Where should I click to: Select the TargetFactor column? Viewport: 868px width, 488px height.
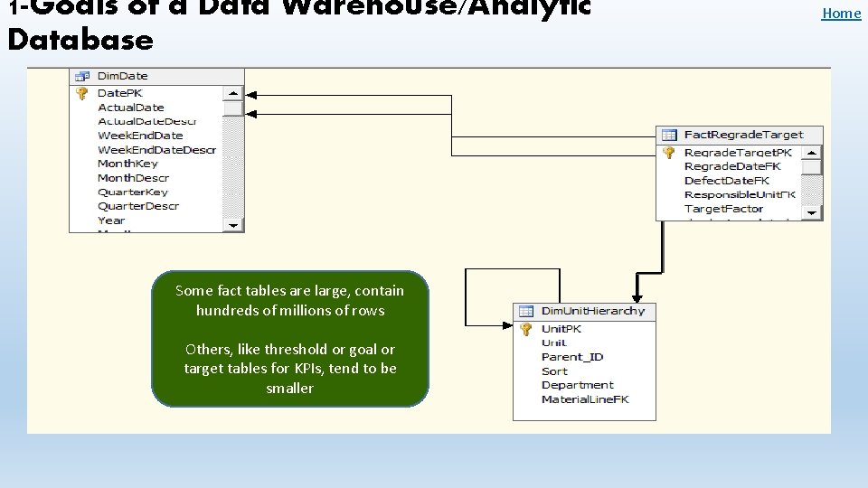pos(723,209)
